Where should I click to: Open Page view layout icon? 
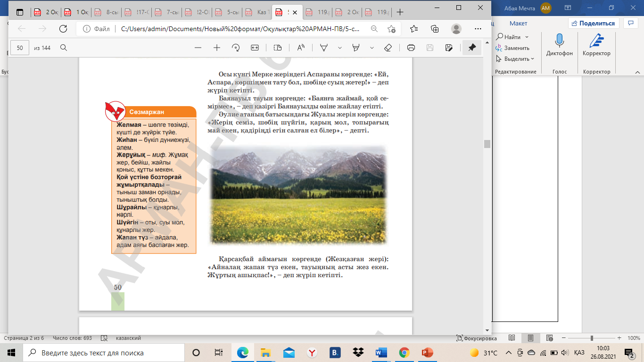(x=278, y=48)
